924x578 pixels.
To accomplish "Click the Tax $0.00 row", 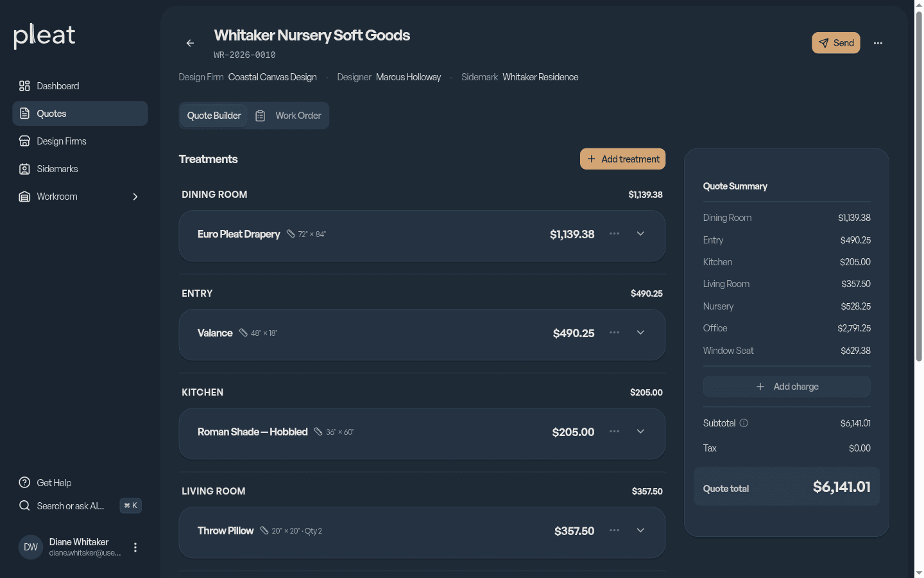I will pyautogui.click(x=787, y=448).
